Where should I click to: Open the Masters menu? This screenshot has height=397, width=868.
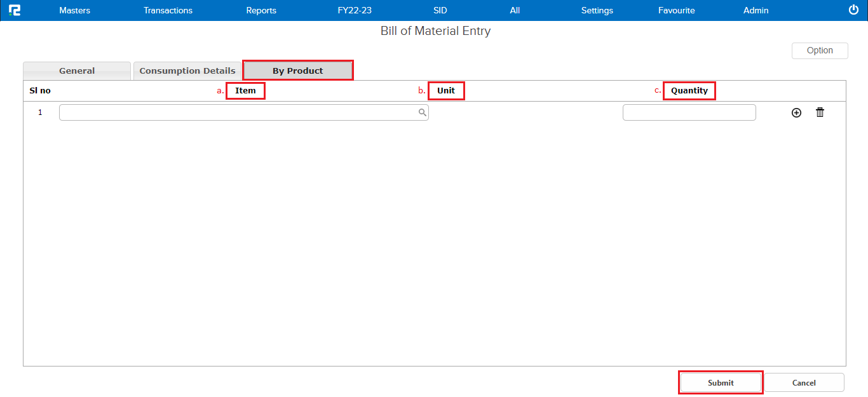coord(74,10)
